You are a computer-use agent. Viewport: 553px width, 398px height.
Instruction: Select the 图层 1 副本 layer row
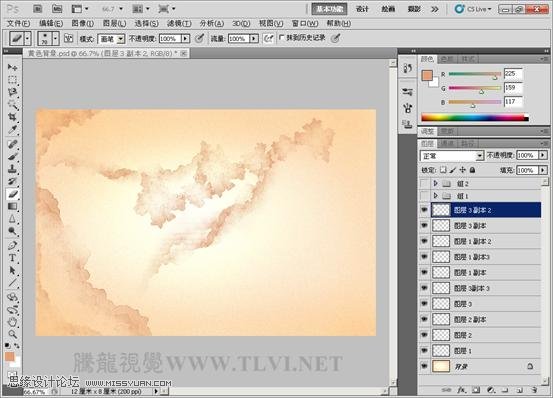pyautogui.click(x=486, y=273)
